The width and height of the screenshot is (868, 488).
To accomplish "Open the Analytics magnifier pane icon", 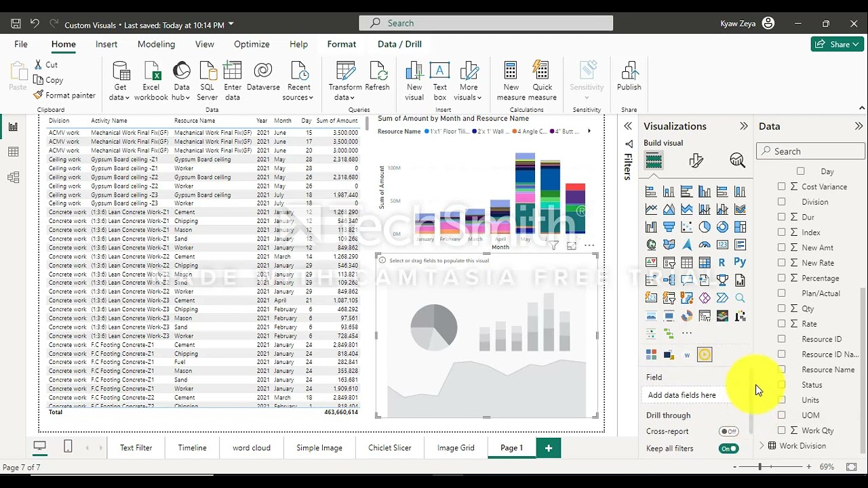I will coord(737,161).
